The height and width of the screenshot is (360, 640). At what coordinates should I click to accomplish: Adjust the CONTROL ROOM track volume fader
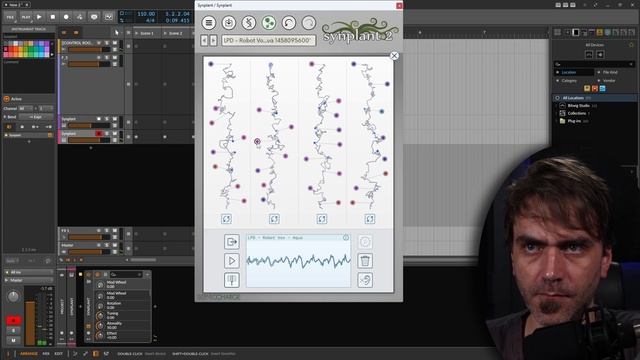[x=89, y=49]
